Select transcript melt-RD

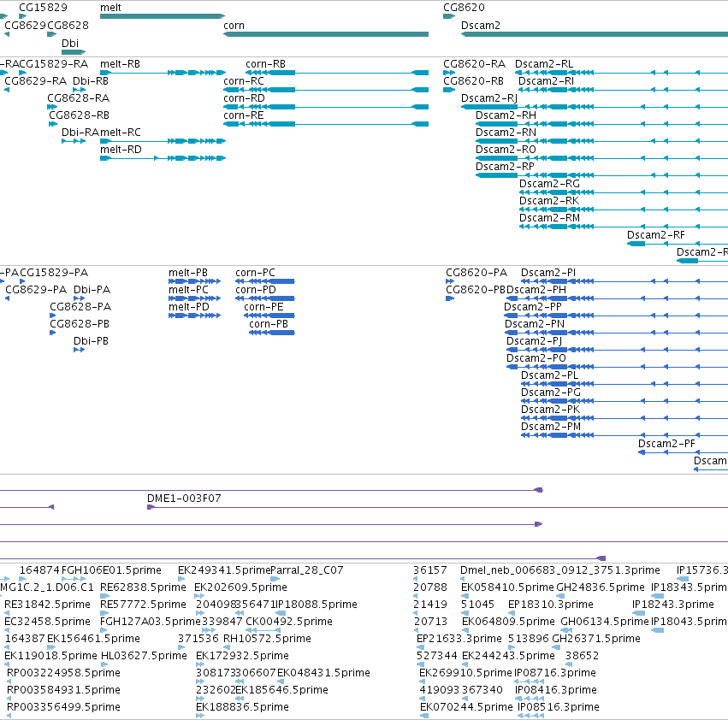121,150
